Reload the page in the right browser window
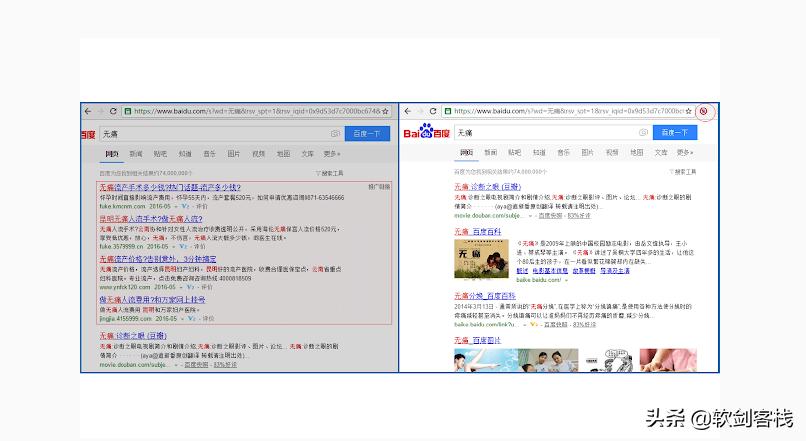This screenshot has width=806, height=441. click(x=433, y=111)
